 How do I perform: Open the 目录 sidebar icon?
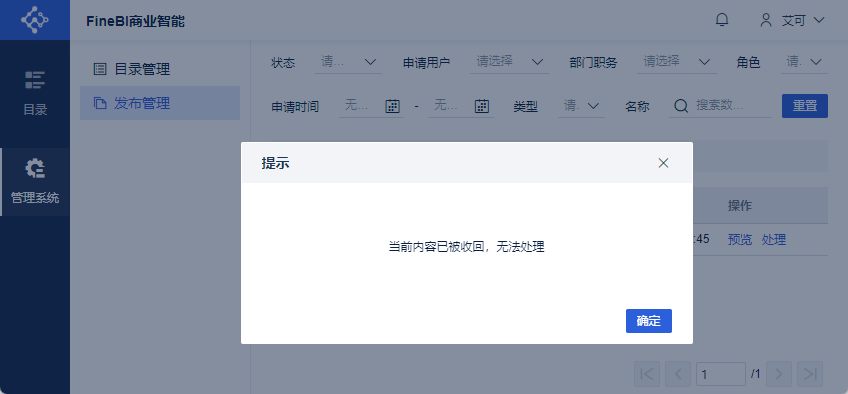point(35,80)
